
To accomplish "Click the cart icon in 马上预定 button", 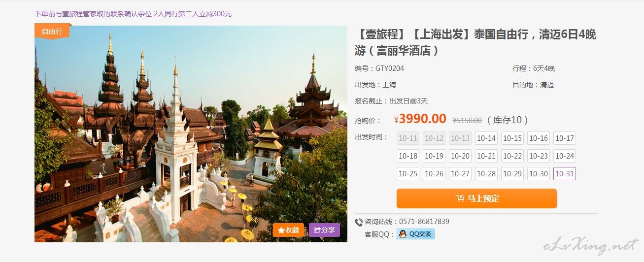I will pos(460,198).
